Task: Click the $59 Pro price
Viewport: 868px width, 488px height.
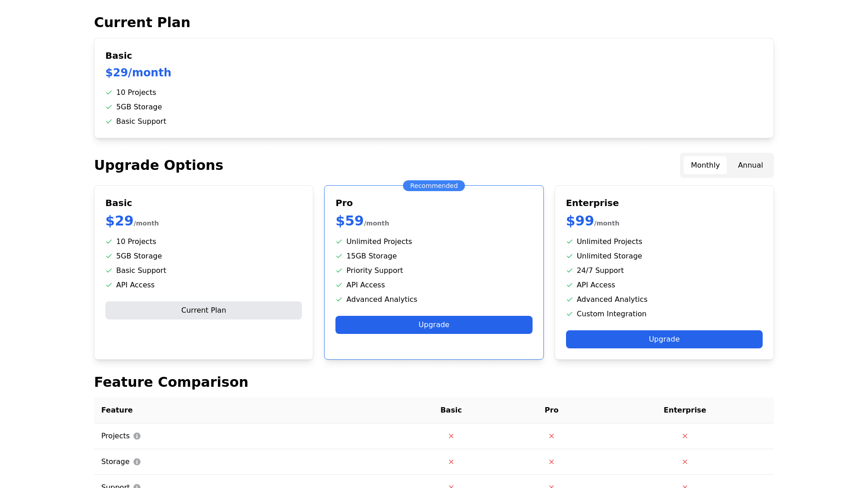Action: [x=349, y=221]
